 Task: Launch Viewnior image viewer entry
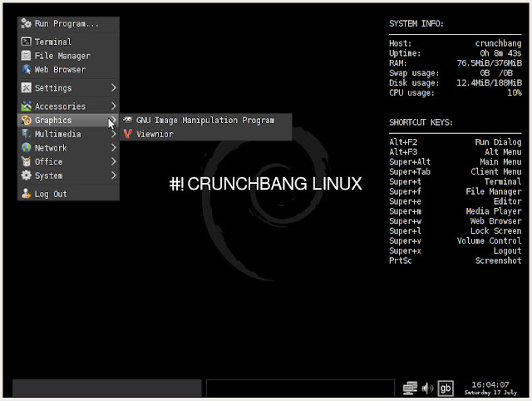click(x=205, y=134)
